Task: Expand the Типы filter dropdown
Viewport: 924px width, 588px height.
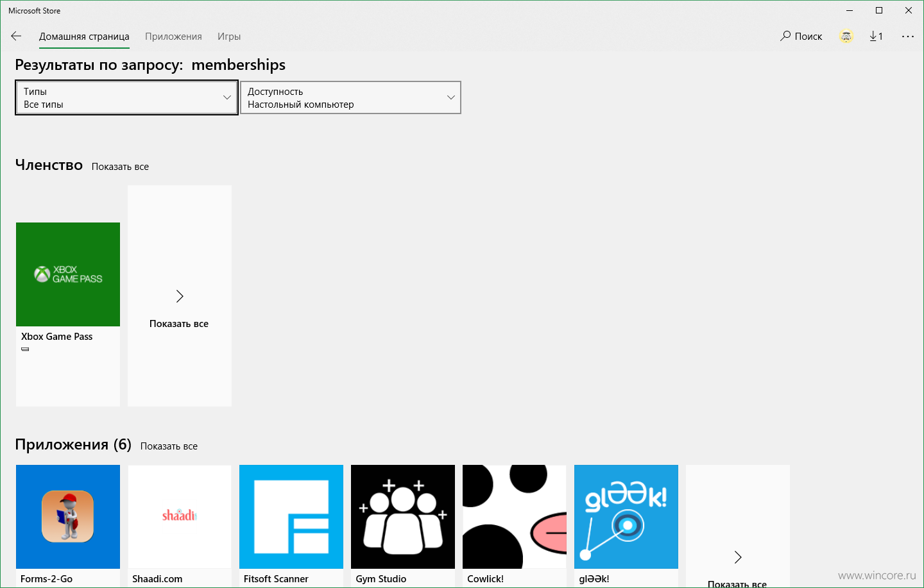Action: pyautogui.click(x=126, y=97)
